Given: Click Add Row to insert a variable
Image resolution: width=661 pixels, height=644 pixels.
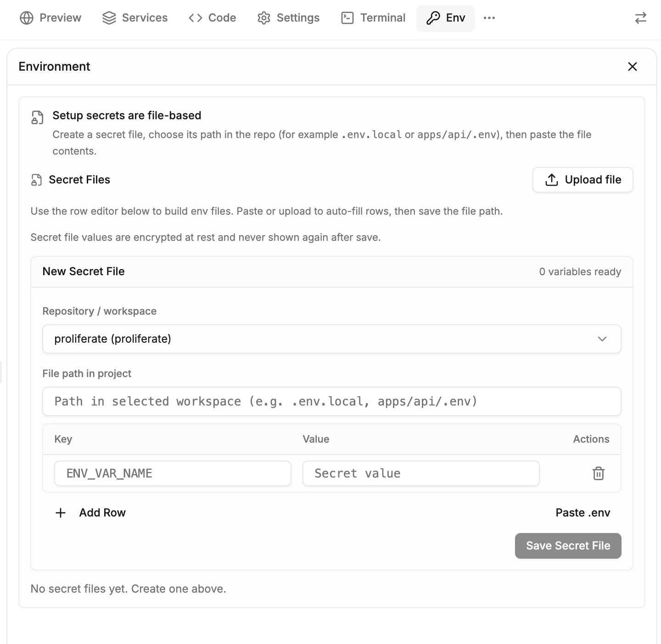Looking at the screenshot, I should tap(90, 512).
